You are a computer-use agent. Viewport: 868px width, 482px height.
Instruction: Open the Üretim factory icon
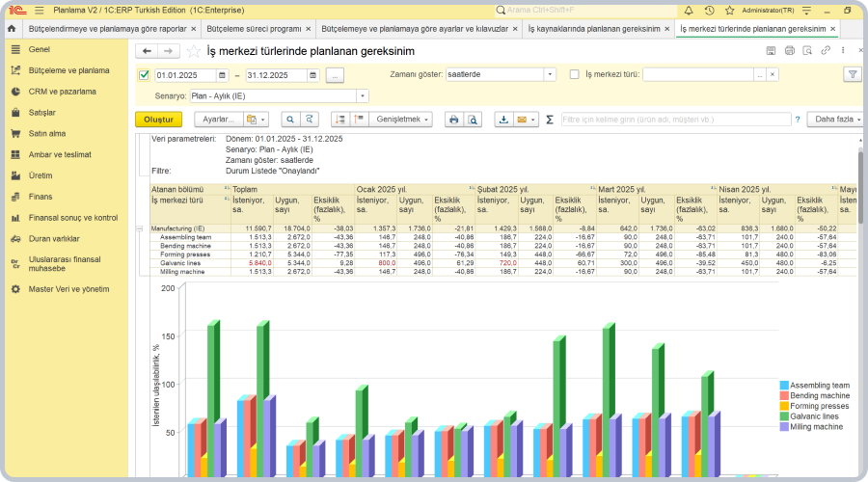15,175
